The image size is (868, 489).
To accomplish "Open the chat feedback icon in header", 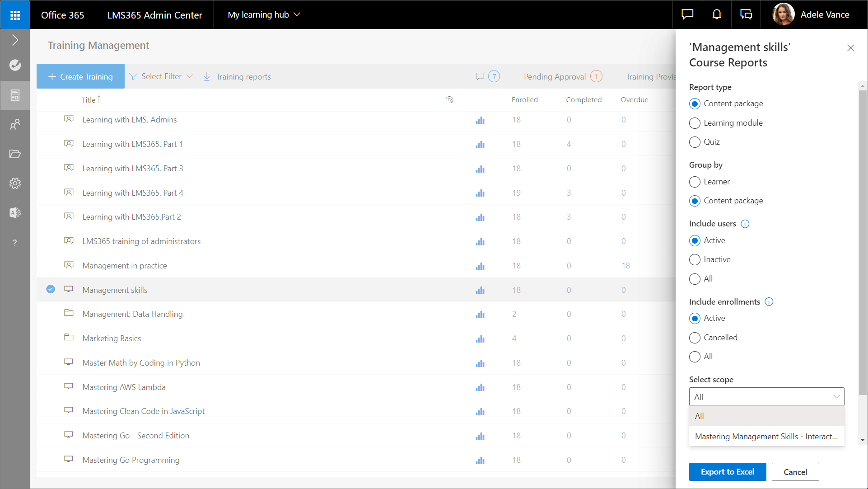I will click(x=687, y=15).
